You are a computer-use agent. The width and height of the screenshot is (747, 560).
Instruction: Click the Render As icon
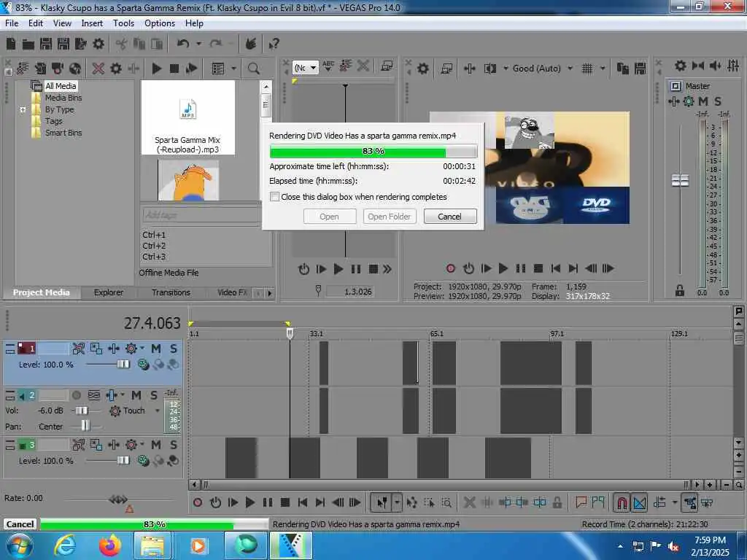click(x=80, y=44)
